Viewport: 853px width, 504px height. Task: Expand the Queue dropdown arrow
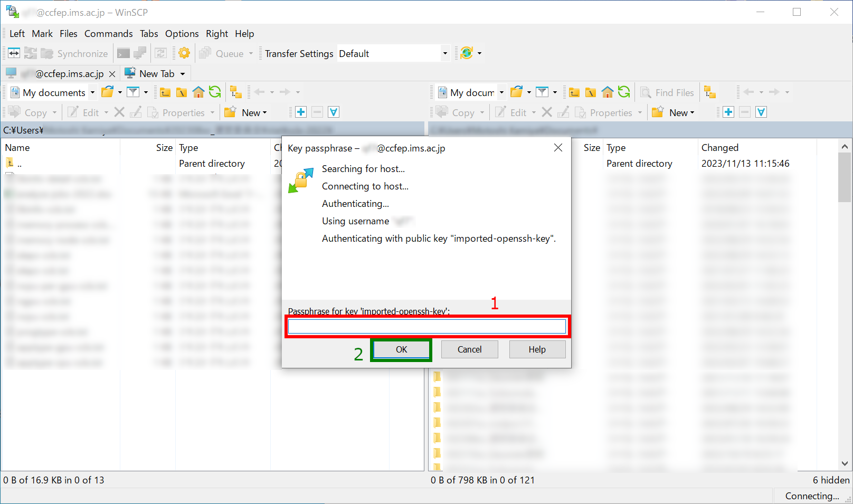[x=251, y=53]
